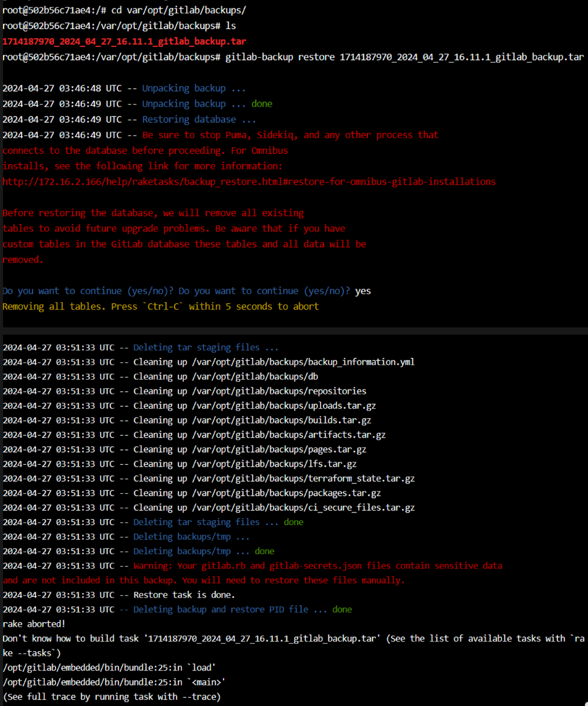This screenshot has height=706, width=588.
Task: Click 'Cleaning up terraform_state.tar.gz' line
Action: [208, 479]
